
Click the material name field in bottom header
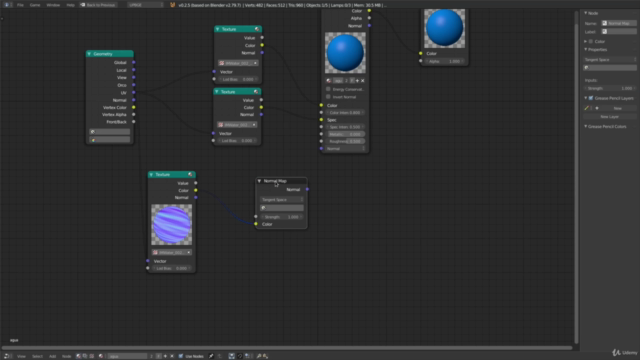point(127,356)
